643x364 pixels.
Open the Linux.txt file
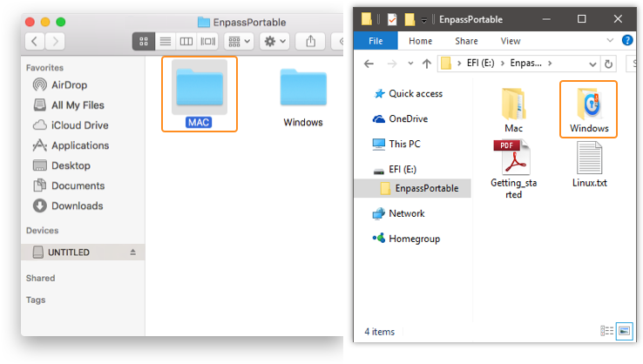coord(589,165)
